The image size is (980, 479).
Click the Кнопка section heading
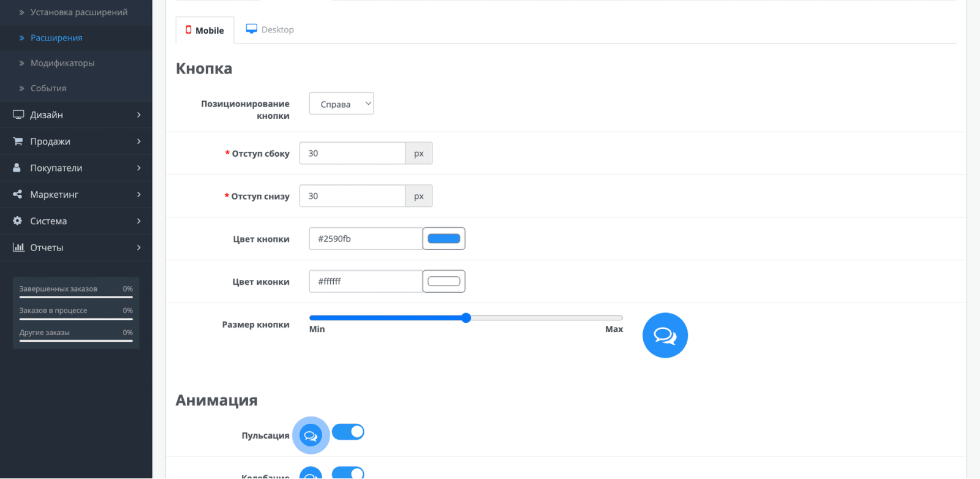pyautogui.click(x=204, y=69)
